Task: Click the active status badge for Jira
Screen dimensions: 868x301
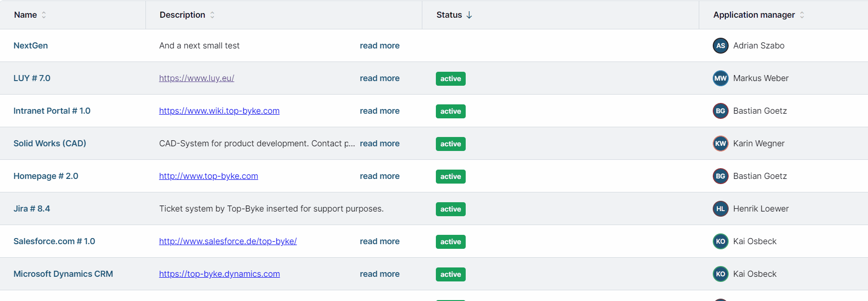Action: (450, 209)
